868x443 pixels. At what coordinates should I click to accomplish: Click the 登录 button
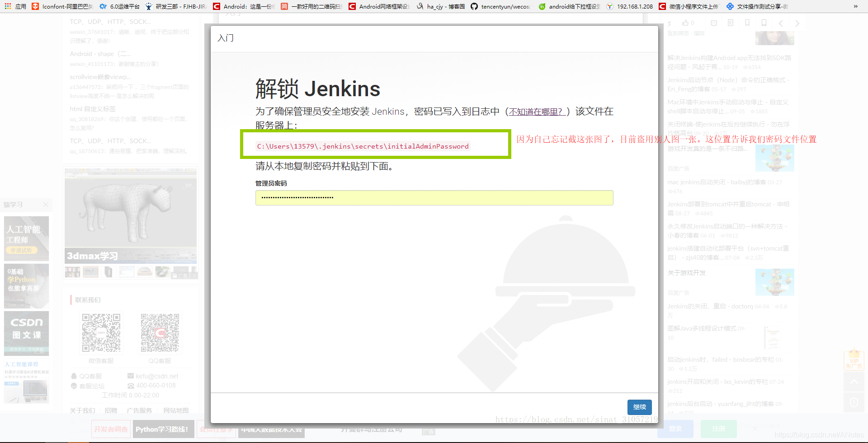point(675,429)
